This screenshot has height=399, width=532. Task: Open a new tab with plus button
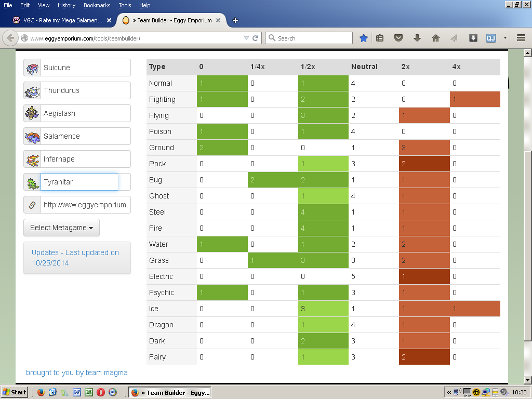click(x=235, y=20)
